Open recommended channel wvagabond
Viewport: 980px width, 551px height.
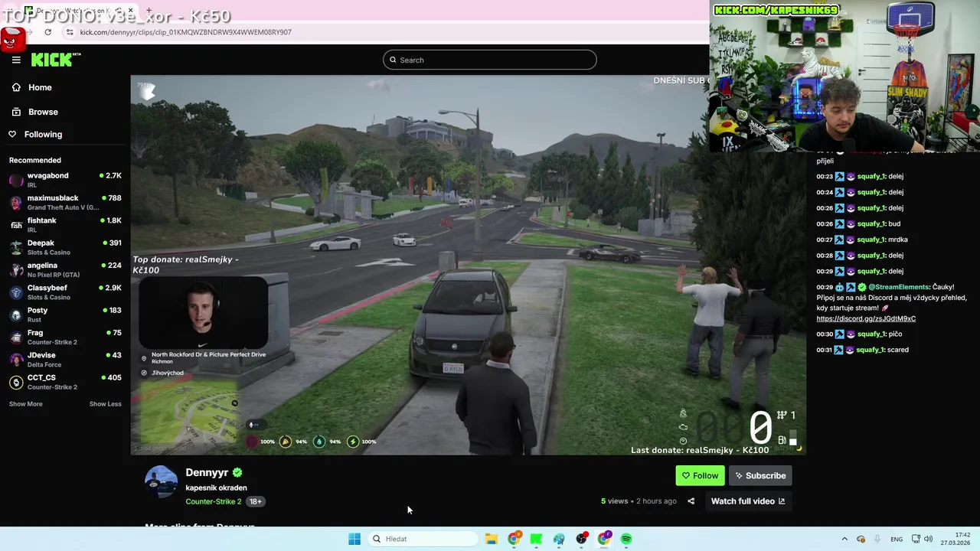[65, 181]
